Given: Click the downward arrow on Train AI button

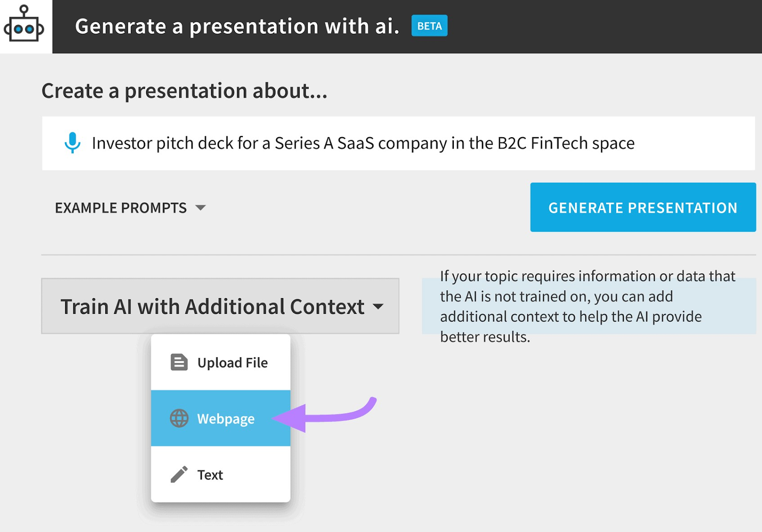Looking at the screenshot, I should coord(378,307).
